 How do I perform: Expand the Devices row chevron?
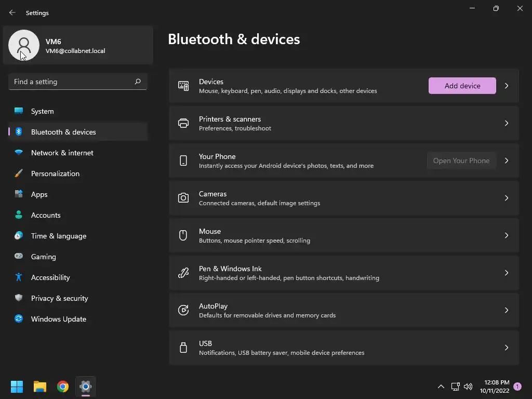pos(507,86)
